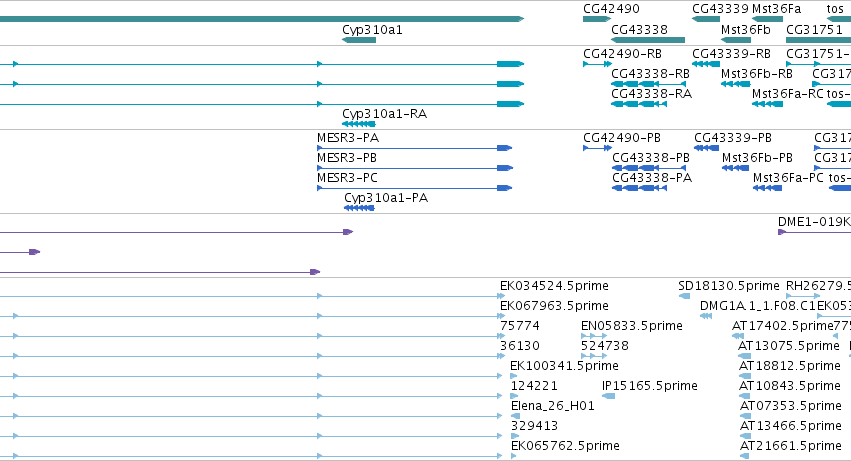Select the CG43338-PB protein feature
This screenshot has width=851, height=461.
pyautogui.click(x=649, y=168)
